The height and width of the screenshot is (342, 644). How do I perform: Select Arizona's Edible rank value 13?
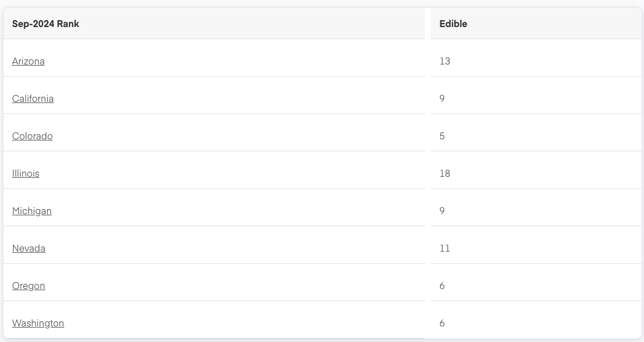tap(445, 61)
